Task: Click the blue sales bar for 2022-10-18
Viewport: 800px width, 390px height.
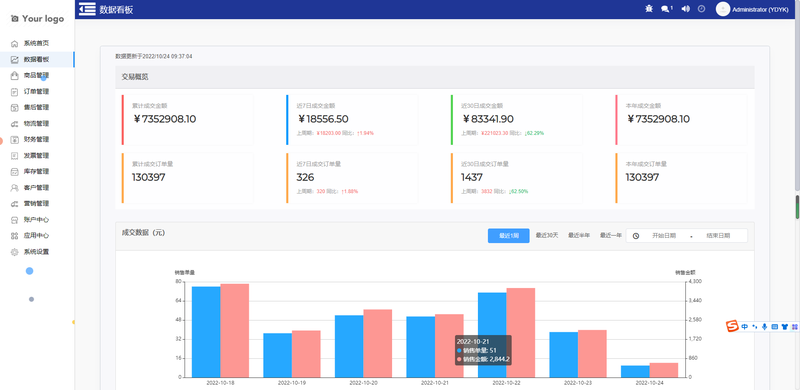Action: click(206, 332)
